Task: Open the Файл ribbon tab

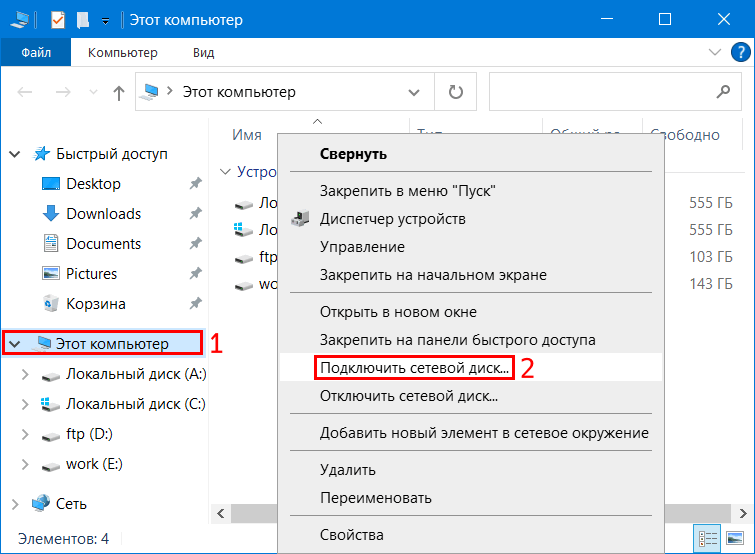Action: pos(36,52)
